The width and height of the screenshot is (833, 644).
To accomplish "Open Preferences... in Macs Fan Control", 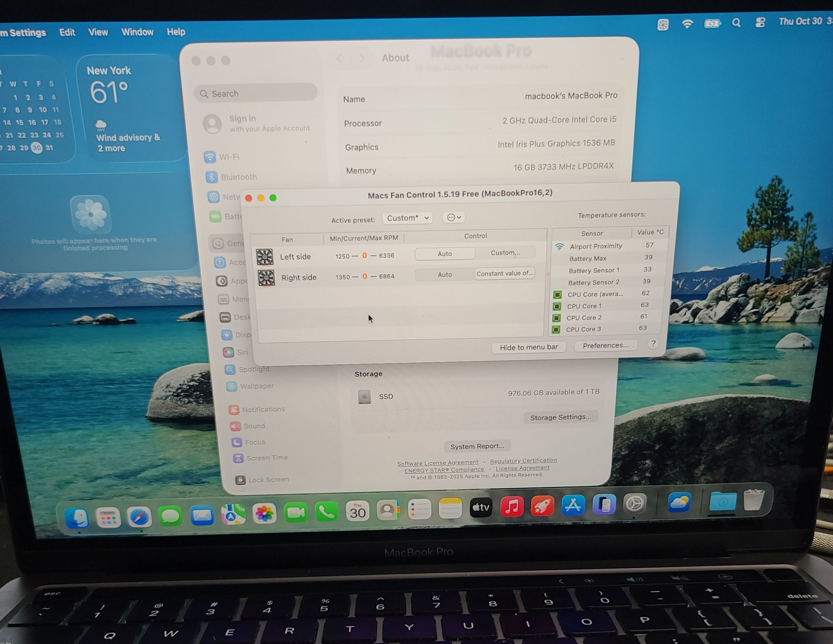I will coord(606,345).
